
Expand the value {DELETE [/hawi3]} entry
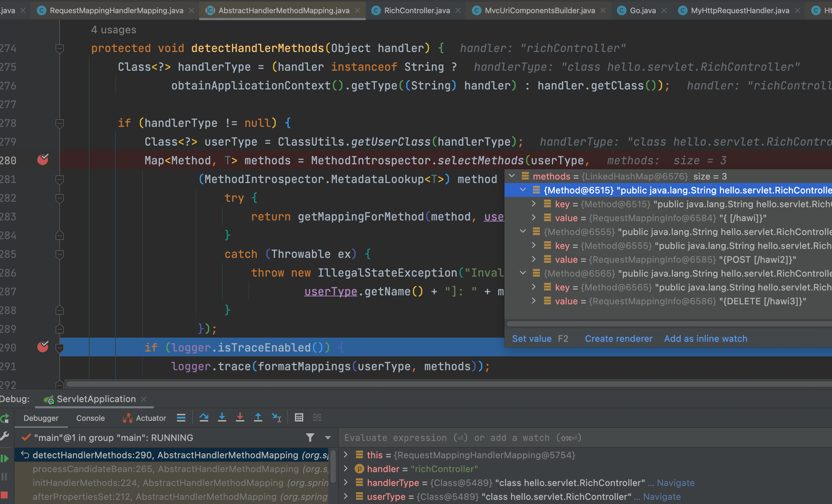point(534,301)
